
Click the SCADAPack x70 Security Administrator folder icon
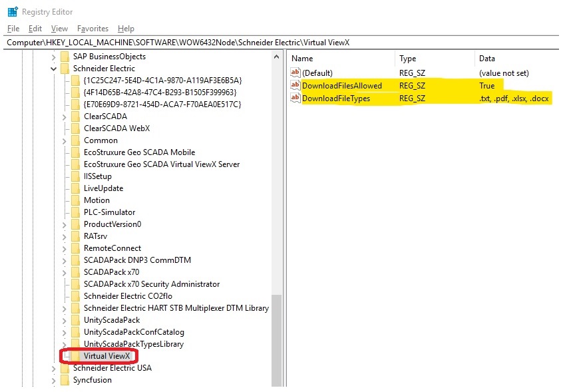(76, 284)
